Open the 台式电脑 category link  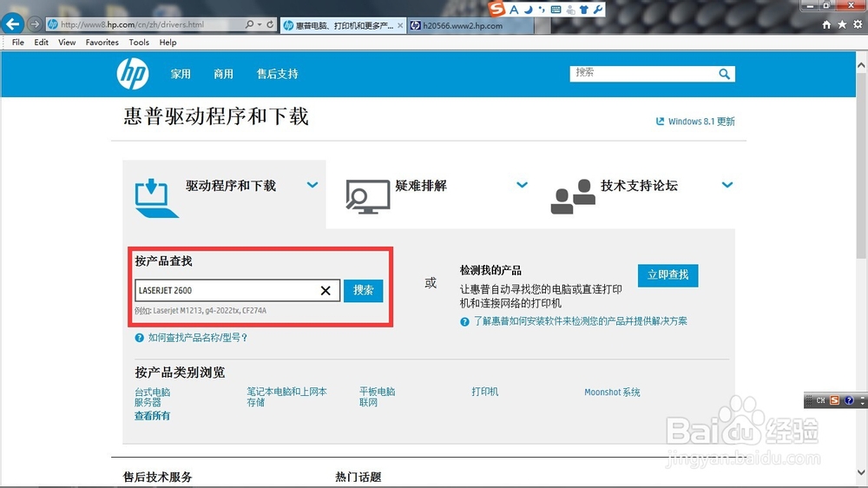152,392
